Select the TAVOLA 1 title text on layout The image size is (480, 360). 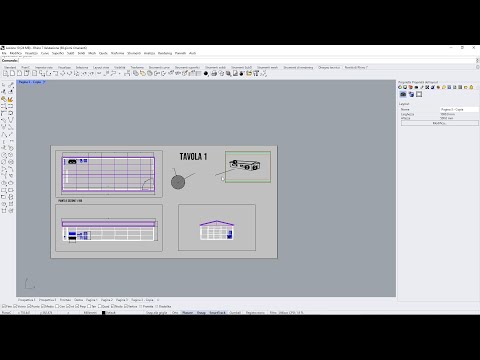pos(193,156)
